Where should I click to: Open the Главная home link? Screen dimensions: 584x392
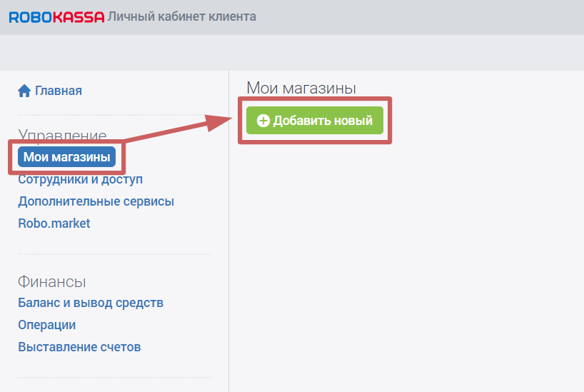[58, 91]
